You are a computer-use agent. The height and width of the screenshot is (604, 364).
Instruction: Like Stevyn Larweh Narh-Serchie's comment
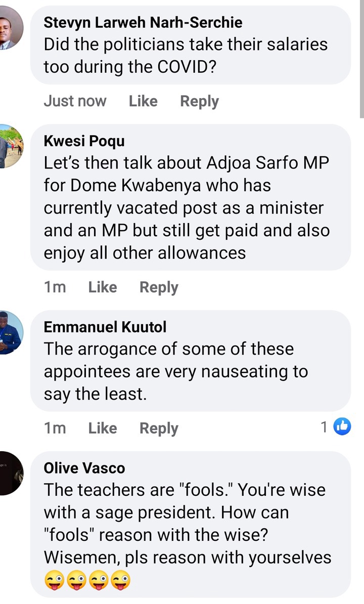(143, 101)
